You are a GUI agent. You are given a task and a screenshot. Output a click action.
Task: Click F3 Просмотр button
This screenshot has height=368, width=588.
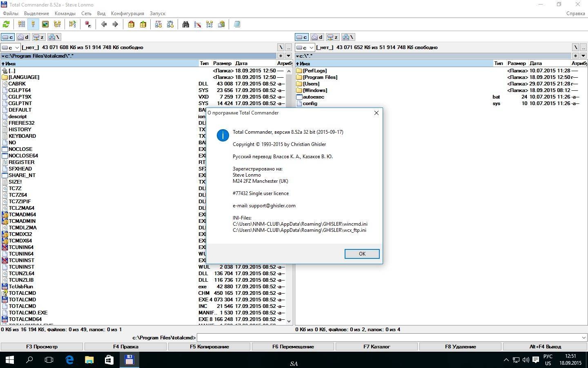click(42, 347)
